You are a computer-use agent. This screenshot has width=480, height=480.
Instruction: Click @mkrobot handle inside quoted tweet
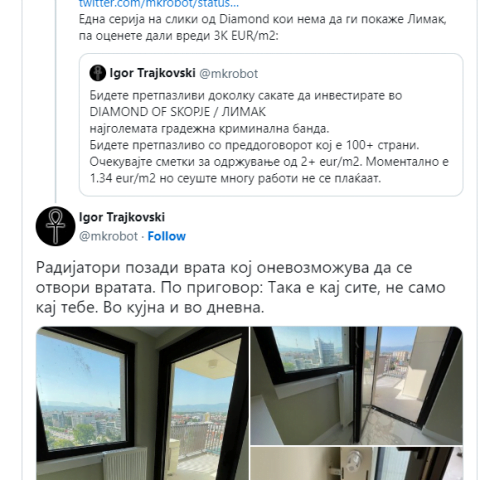(x=229, y=74)
